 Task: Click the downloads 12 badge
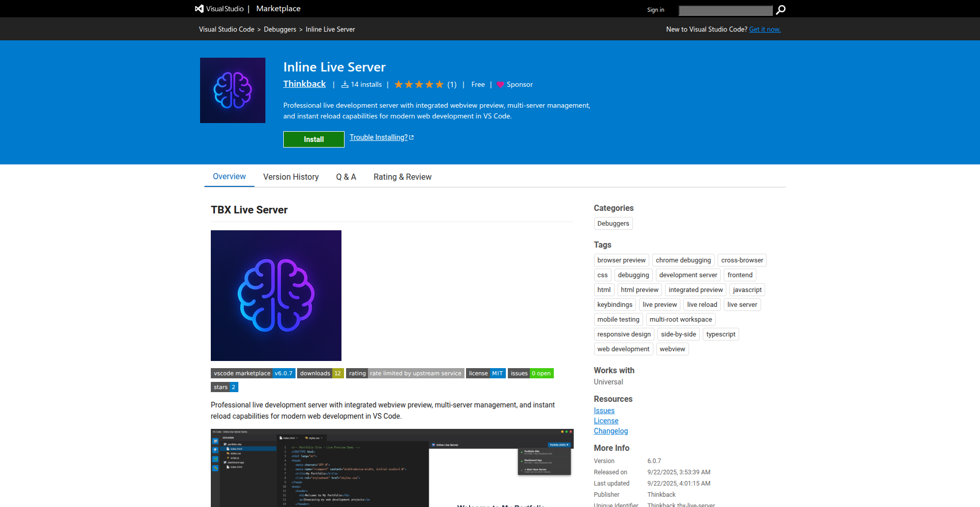coord(321,373)
